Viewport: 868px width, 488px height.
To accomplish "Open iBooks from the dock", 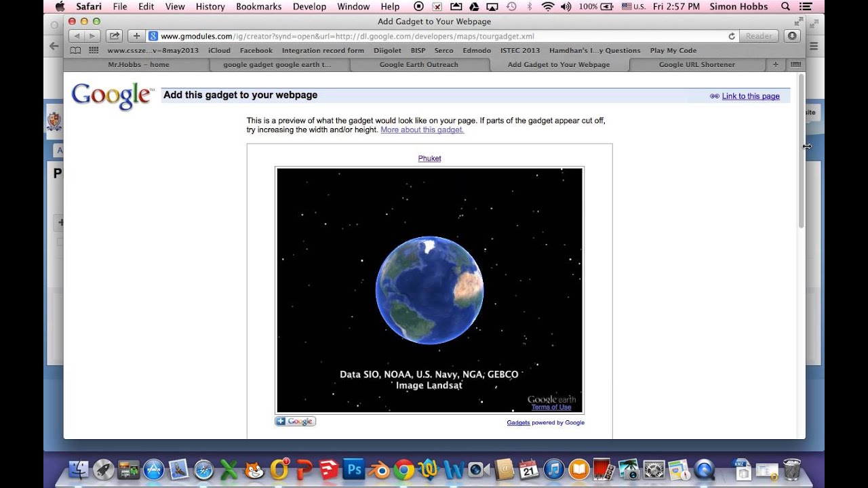I will [579, 469].
